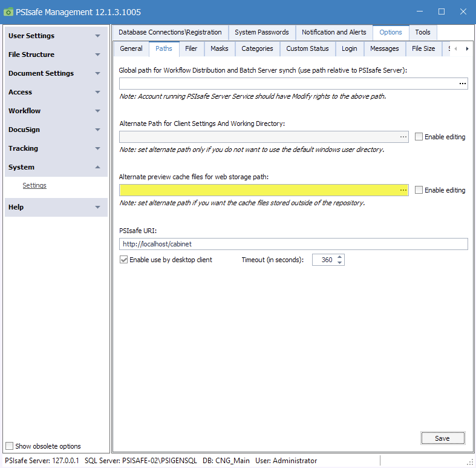Open the System Passwords tab

coord(262,32)
